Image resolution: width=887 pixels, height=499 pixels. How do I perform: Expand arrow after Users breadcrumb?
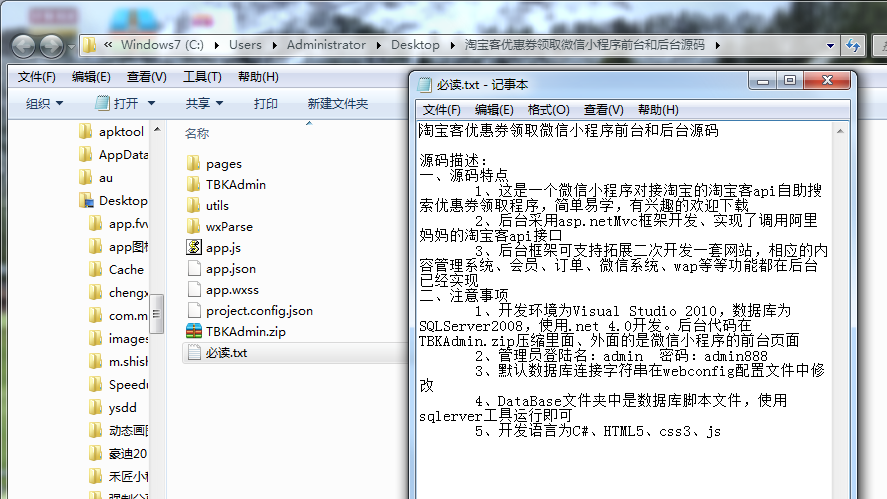[274, 45]
